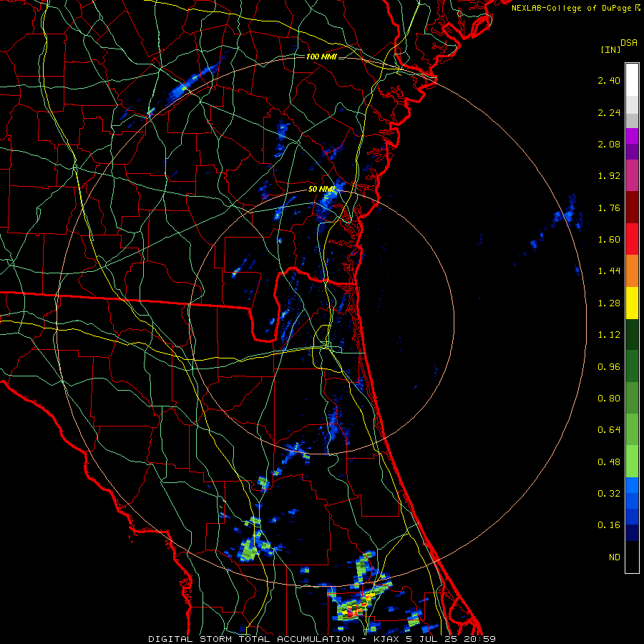Select the dark red legend swatch near 1.76
Screen dimensions: 644x644
[632, 207]
